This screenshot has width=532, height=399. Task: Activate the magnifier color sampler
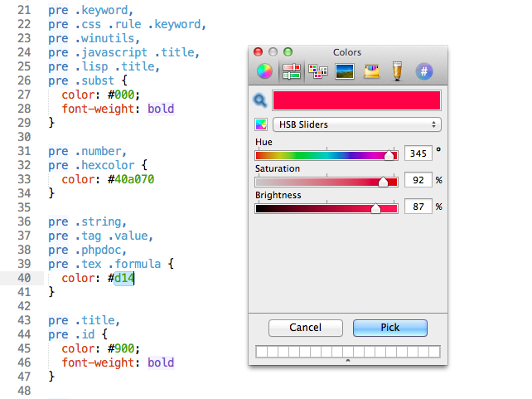[260, 100]
